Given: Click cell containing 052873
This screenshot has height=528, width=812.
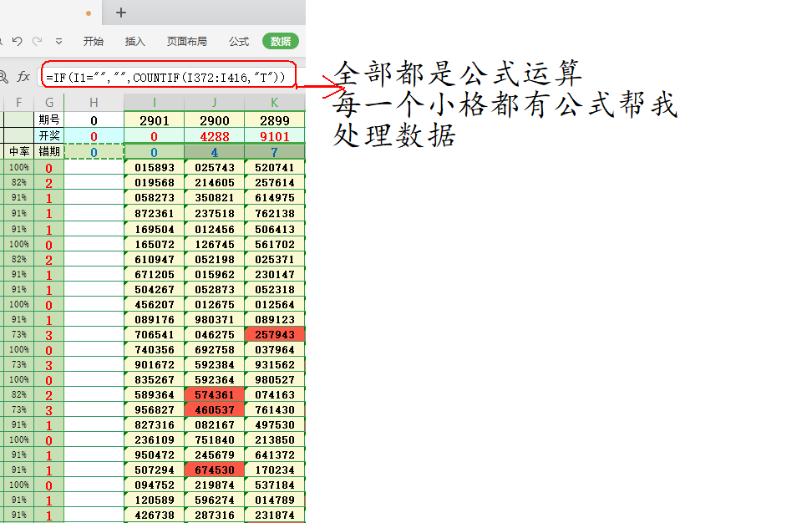Looking at the screenshot, I should coord(215,289).
